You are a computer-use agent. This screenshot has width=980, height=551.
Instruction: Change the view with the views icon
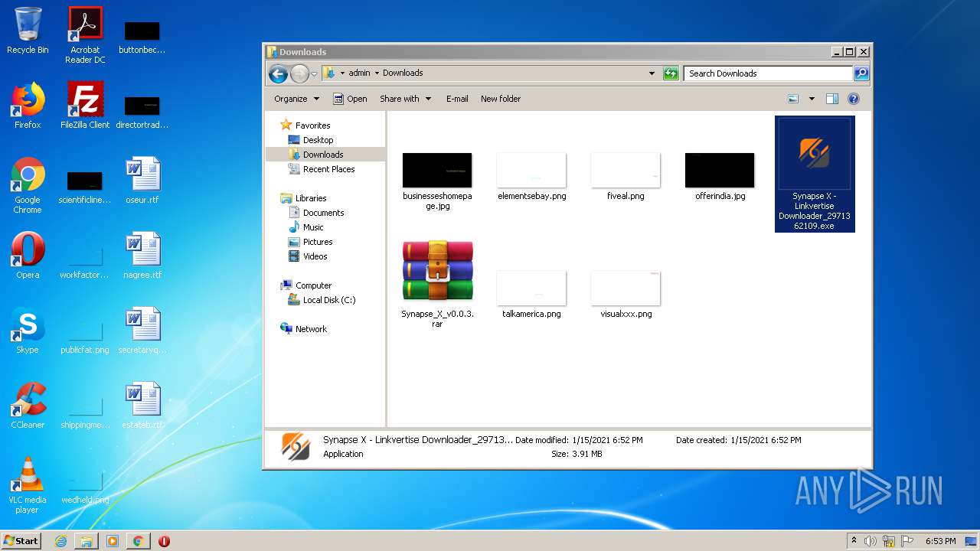coord(793,99)
